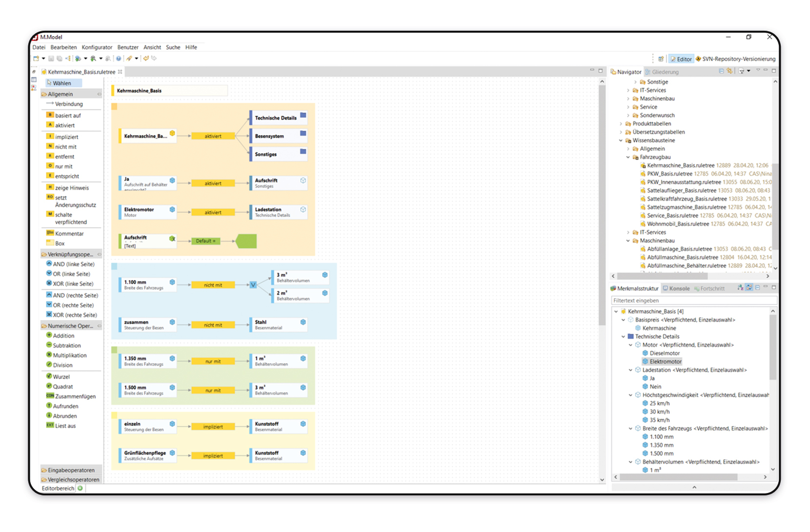This screenshot has width=810, height=532.
Task: Switch to the Konsole tab
Action: 676,288
